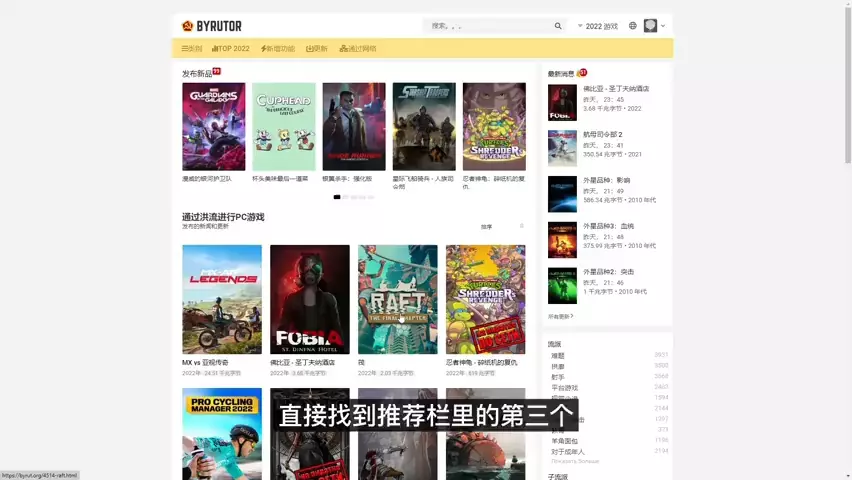Select genre row with count 3931
Image resolution: width=852 pixels, height=480 pixels.
tap(609, 356)
